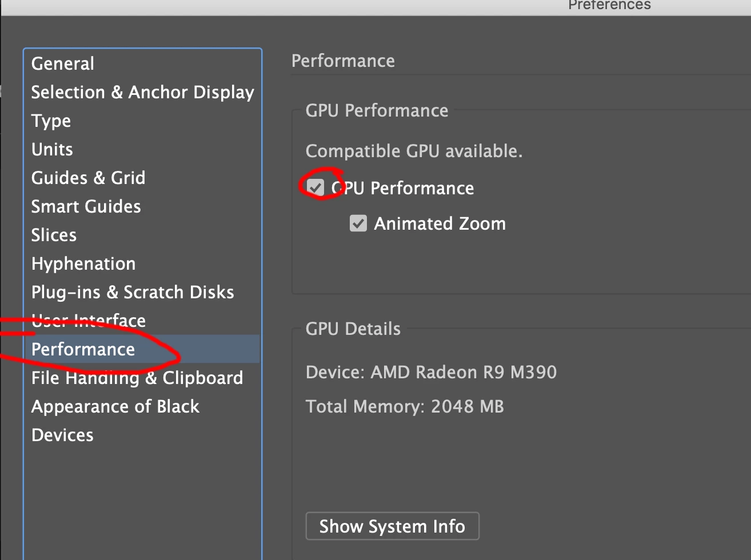Switch to Guides & Grid settings
This screenshot has width=751, height=560.
click(x=89, y=178)
